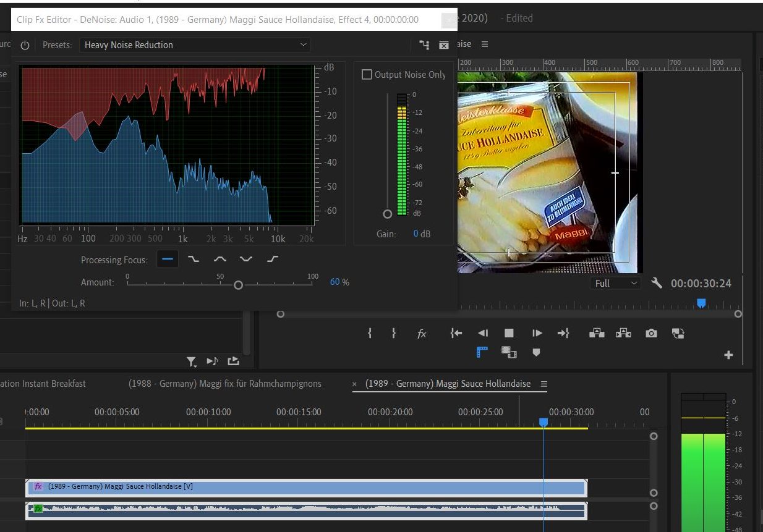Jump to the Out point
Image resolution: width=763 pixels, height=532 pixels.
(x=563, y=333)
